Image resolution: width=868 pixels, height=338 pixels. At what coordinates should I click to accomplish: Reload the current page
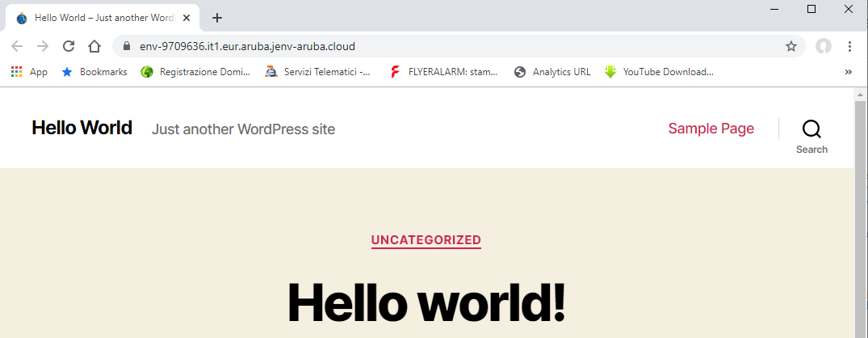pos(69,46)
